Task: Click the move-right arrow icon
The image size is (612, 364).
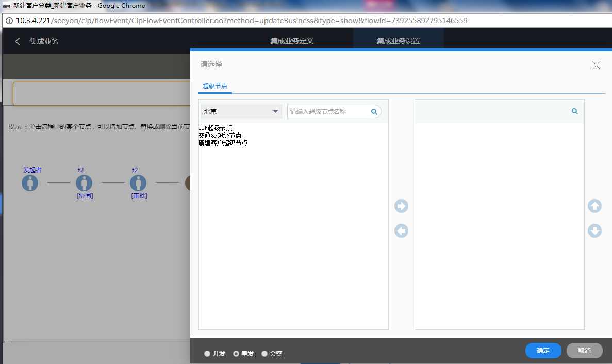Action: click(x=401, y=206)
